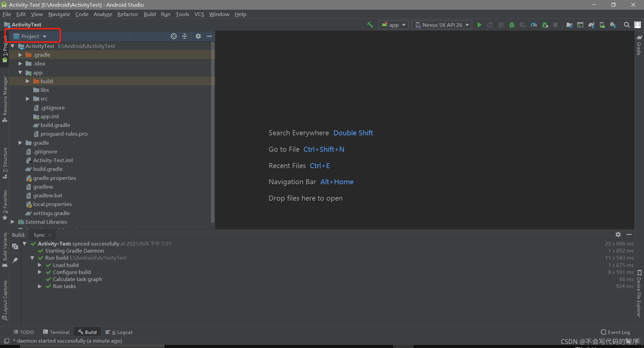
Task: Select settings.gradle file
Action: click(51, 213)
